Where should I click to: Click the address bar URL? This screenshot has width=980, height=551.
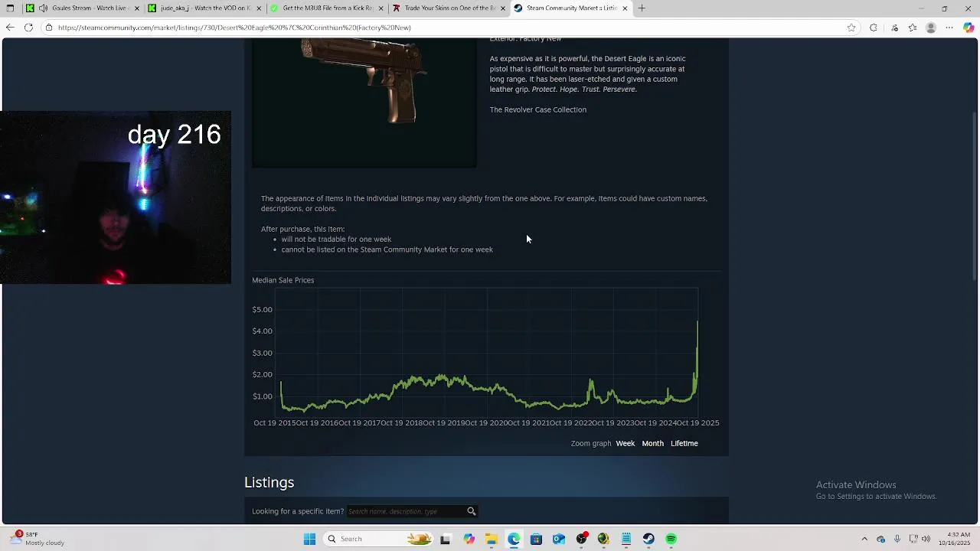click(234, 28)
